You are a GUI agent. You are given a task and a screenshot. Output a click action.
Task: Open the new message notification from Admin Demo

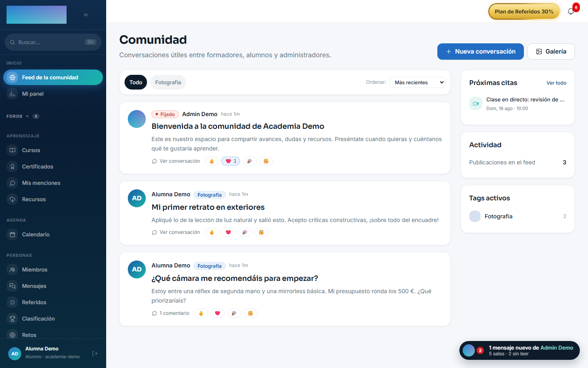tap(519, 350)
